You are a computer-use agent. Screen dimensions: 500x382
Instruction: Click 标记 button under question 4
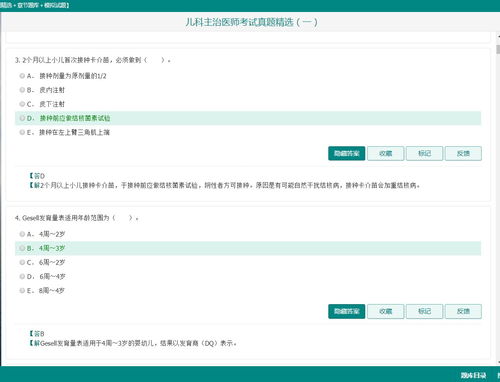coord(424,311)
